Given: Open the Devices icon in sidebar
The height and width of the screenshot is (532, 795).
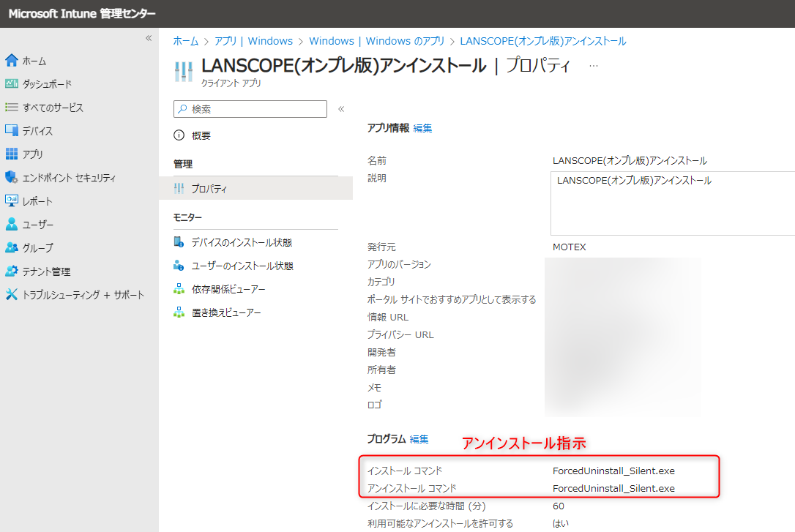Looking at the screenshot, I should [11, 130].
